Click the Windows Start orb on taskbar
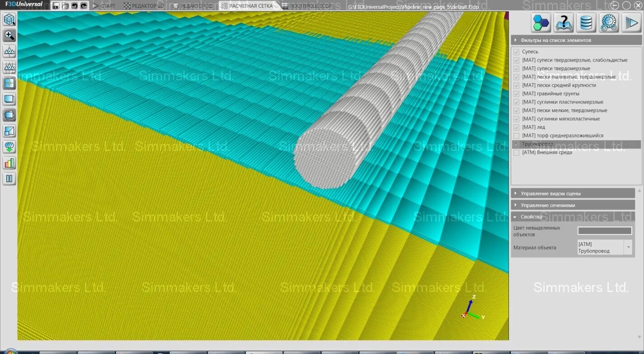Screen dimensions: 644x354 pyautogui.click(x=10, y=351)
